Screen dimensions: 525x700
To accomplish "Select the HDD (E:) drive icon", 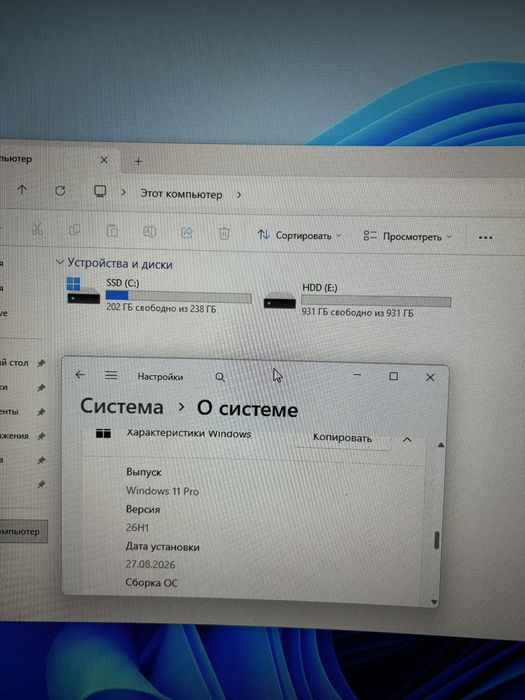I will pyautogui.click(x=279, y=301).
